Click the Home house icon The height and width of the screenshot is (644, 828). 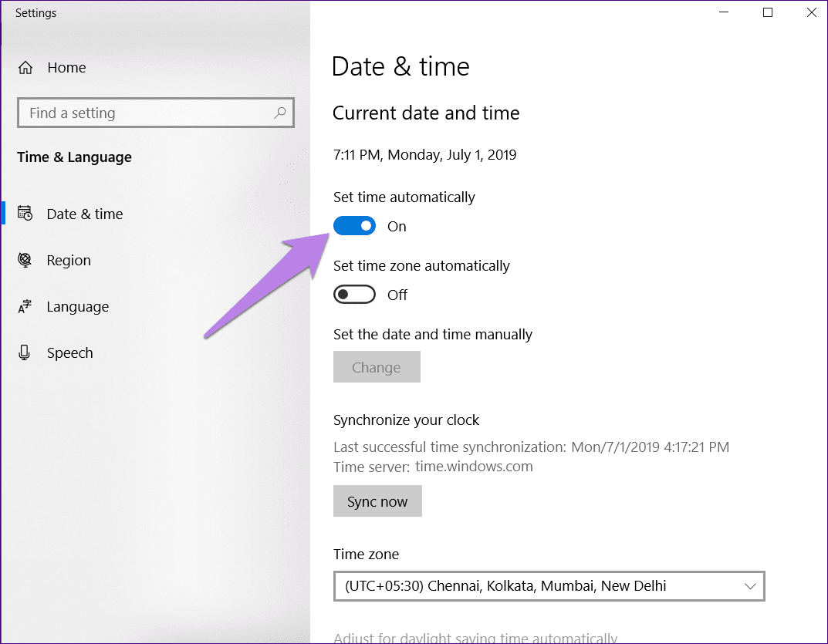tap(25, 68)
